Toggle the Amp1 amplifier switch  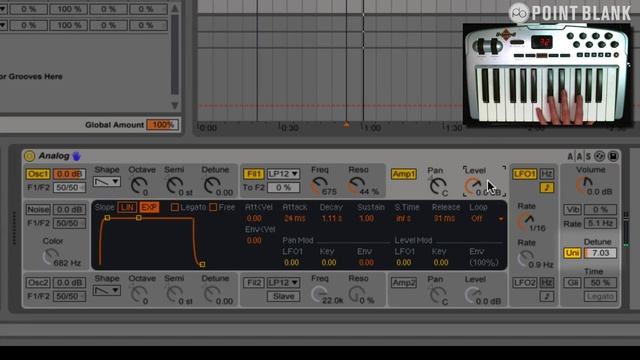[x=404, y=174]
